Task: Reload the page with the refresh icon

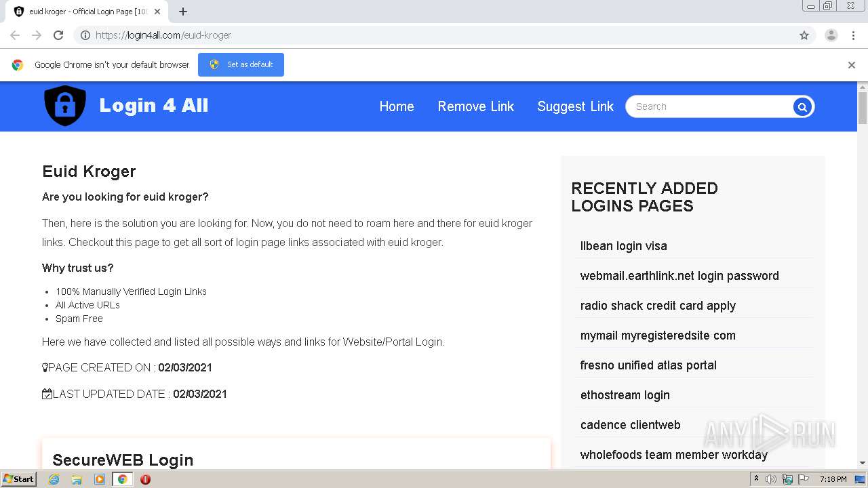Action: click(58, 35)
